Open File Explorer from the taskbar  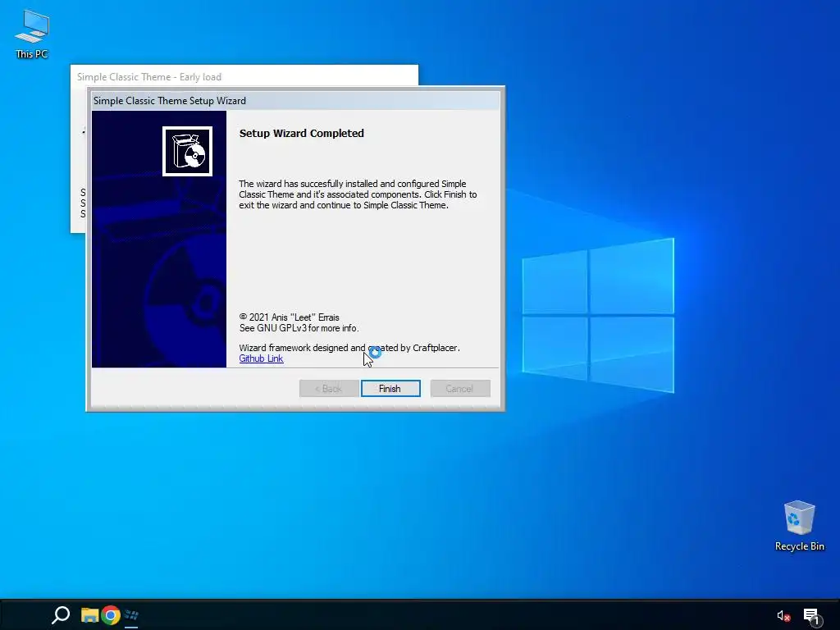pos(89,615)
